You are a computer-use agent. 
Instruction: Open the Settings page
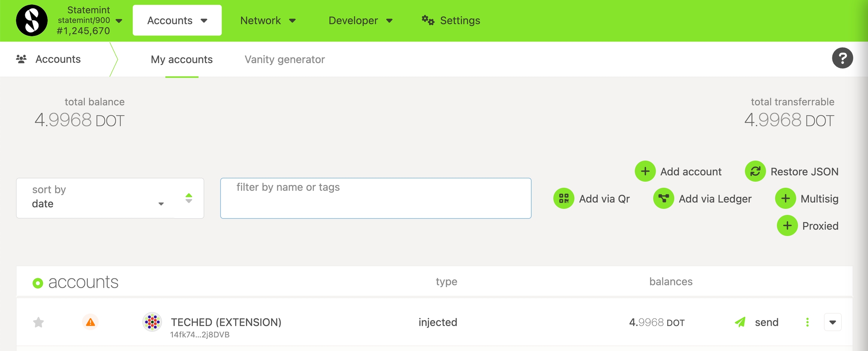(x=451, y=20)
